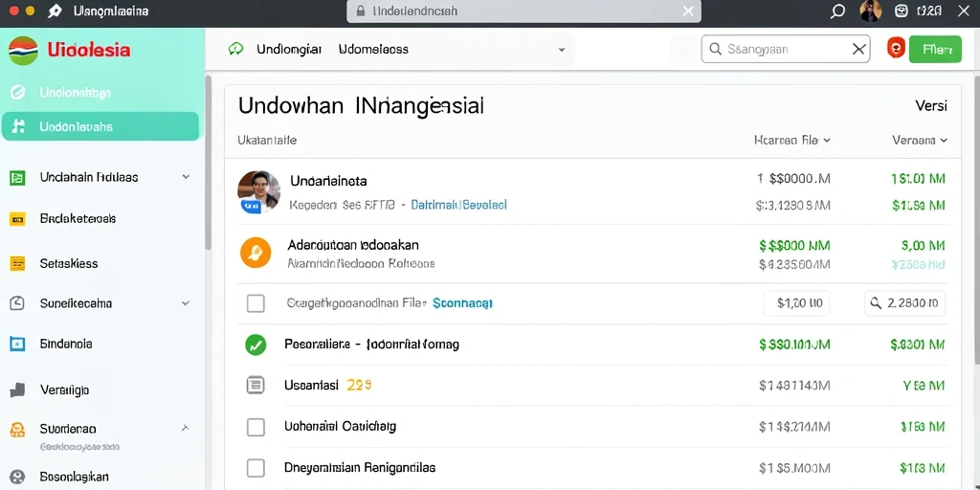Screen dimensions: 980x490
Task: Open the Sconnaoat link
Action: click(x=462, y=303)
